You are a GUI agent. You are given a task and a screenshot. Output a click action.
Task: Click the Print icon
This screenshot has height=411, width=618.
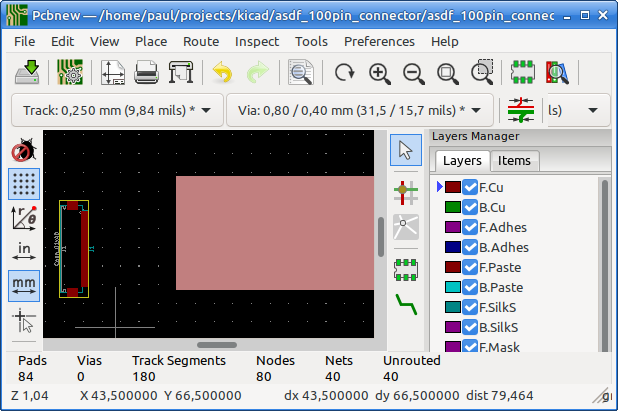coord(146,72)
